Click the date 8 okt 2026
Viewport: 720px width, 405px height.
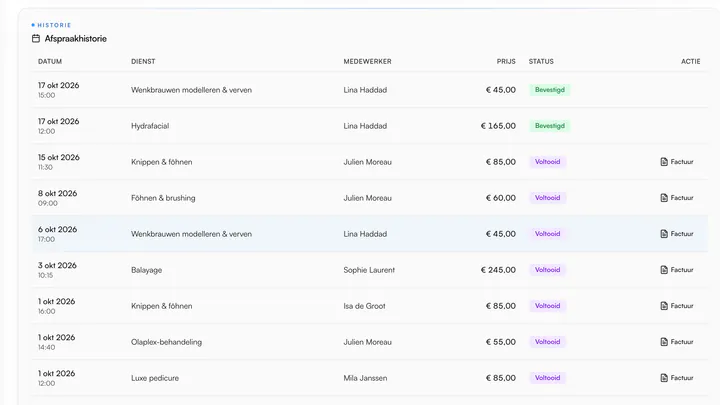57,193
